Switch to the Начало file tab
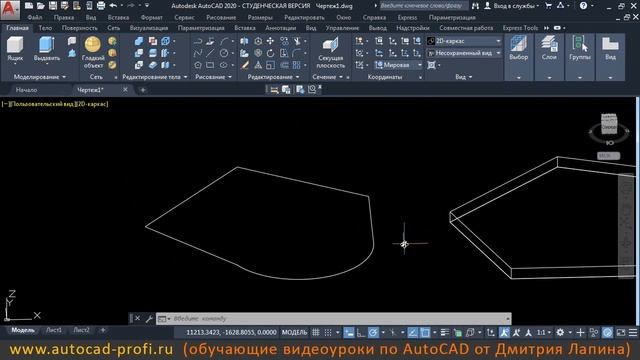 tap(27, 90)
